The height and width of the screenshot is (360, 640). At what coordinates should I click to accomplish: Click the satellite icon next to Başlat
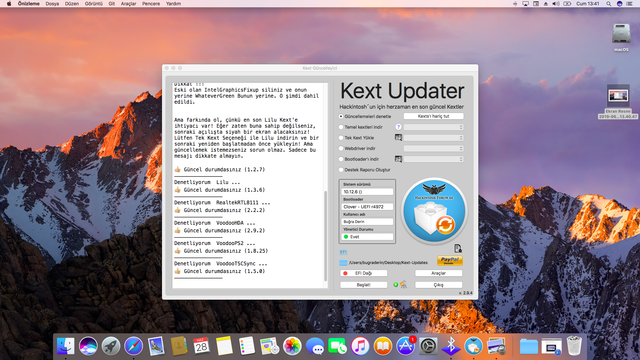pos(403,284)
